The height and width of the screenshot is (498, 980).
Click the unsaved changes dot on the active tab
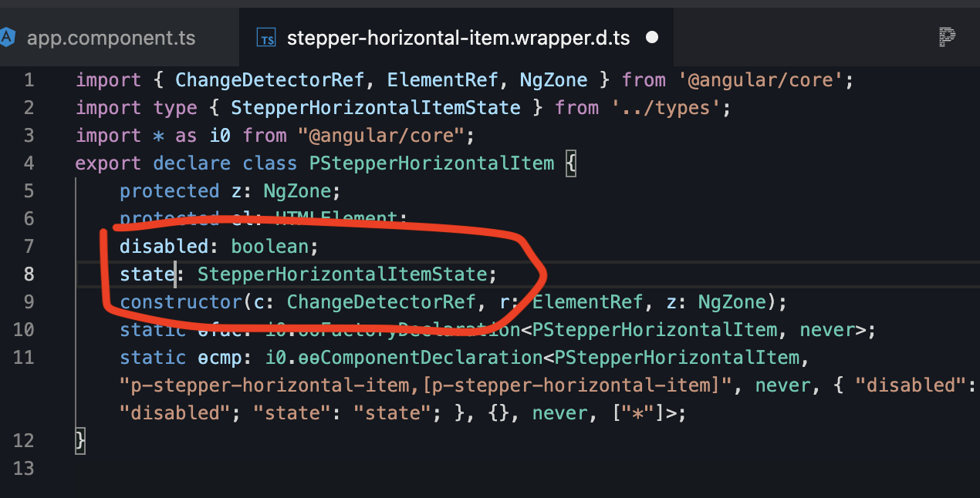click(652, 36)
